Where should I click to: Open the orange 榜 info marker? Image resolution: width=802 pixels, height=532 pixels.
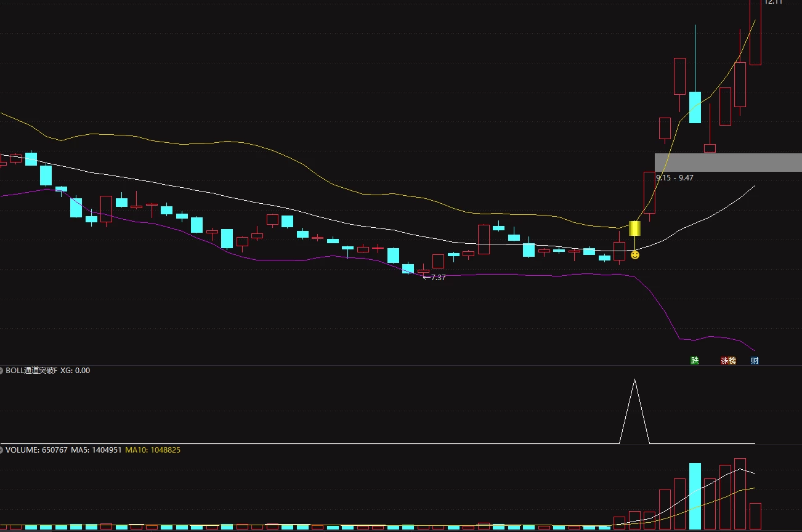(x=732, y=360)
